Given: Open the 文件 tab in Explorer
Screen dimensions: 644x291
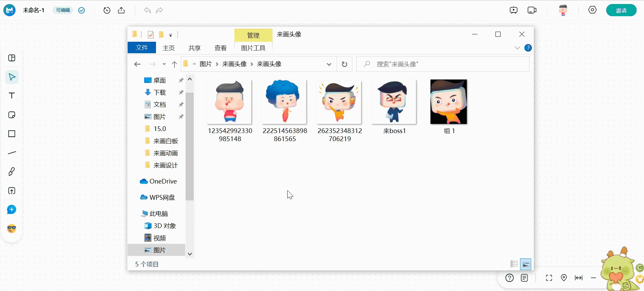Looking at the screenshot, I should (x=142, y=48).
